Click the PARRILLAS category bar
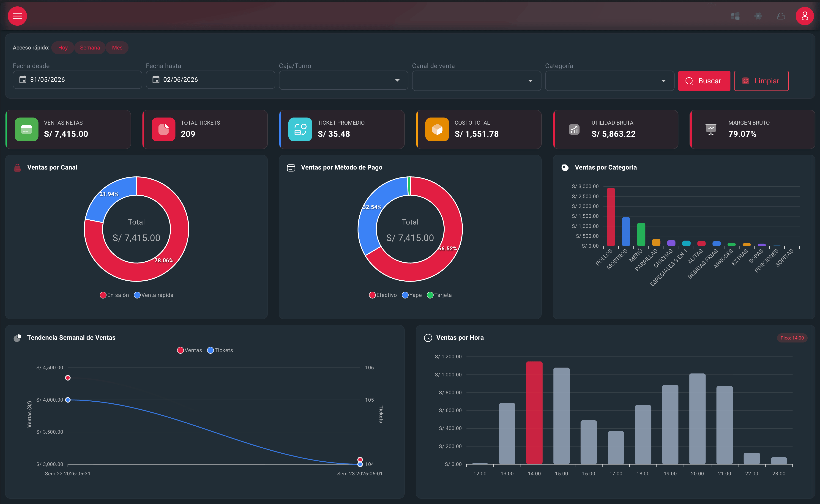 656,242
